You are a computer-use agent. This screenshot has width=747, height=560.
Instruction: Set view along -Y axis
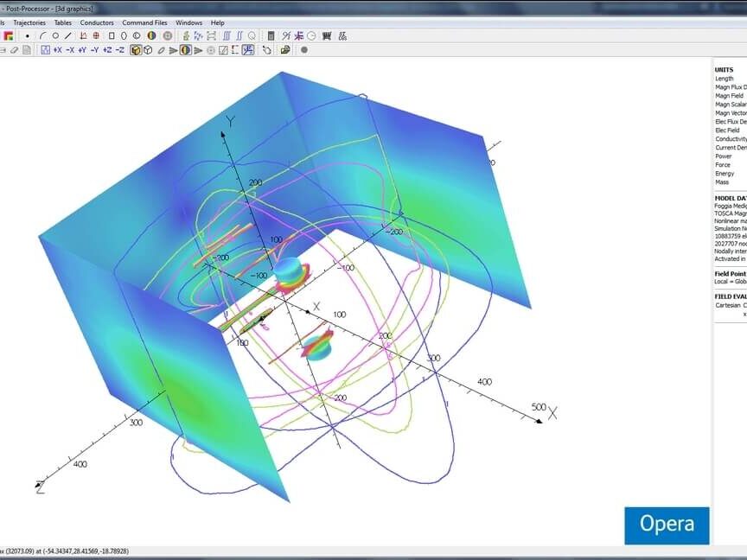95,50
